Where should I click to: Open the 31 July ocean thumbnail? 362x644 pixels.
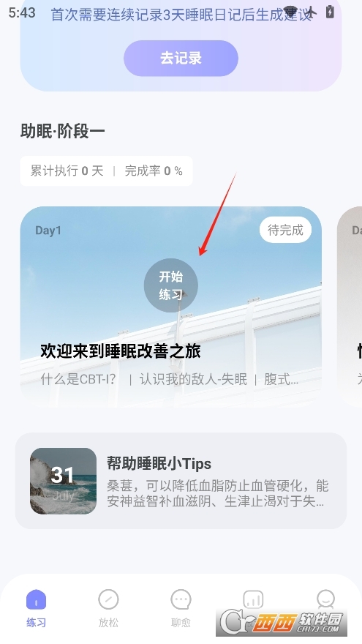(x=63, y=481)
